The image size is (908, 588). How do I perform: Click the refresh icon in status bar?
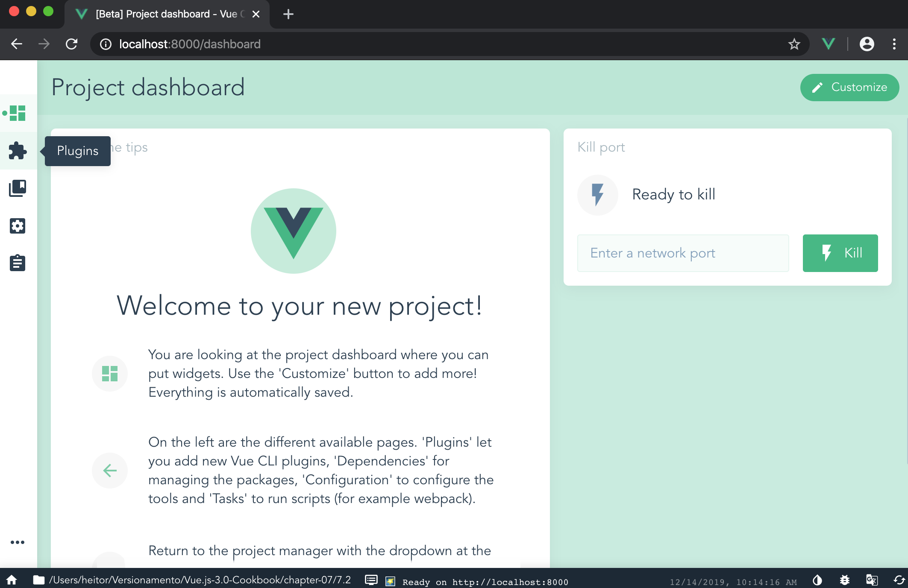tap(899, 580)
